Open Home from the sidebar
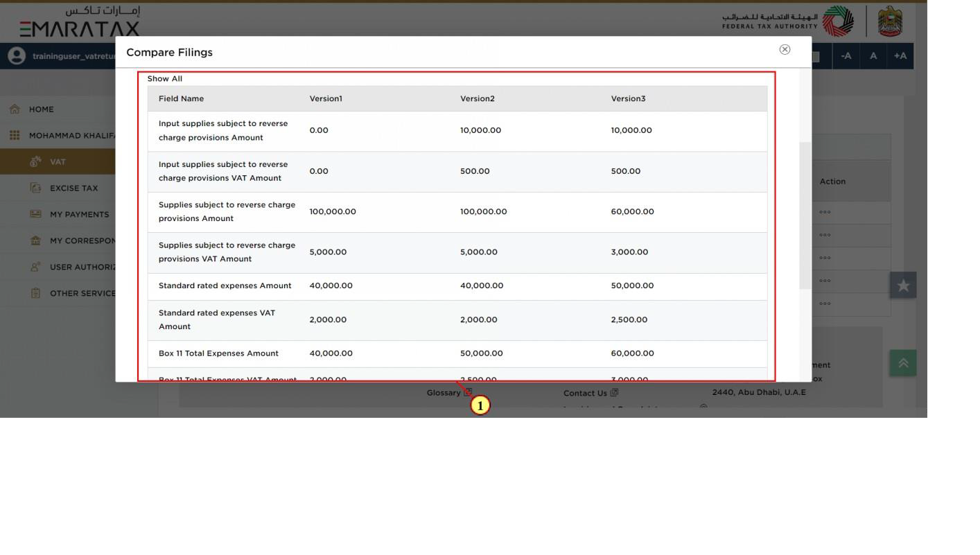The image size is (980, 555). pyautogui.click(x=41, y=109)
